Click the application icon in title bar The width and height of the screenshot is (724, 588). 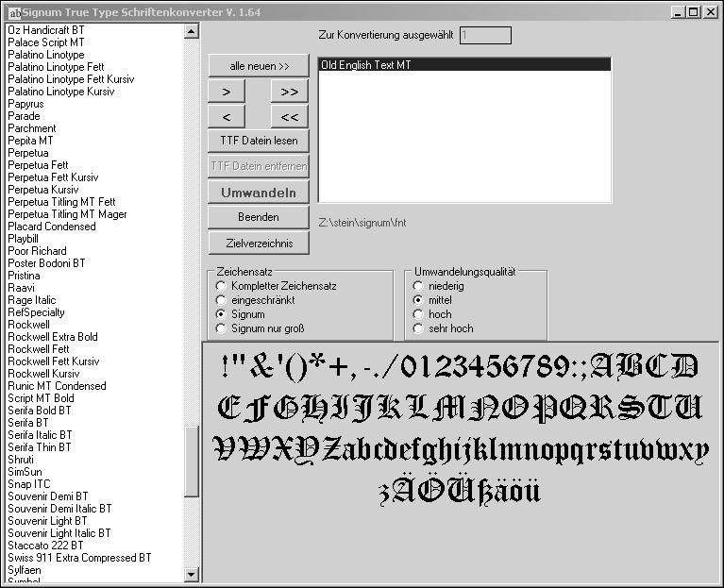[14, 12]
